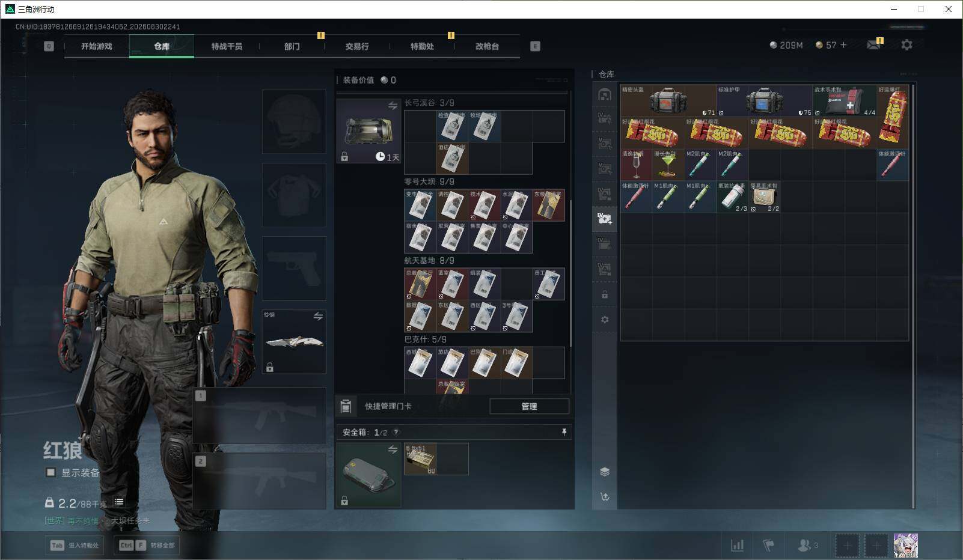The height and width of the screenshot is (560, 963).
Task: Select the key card case thumbnail
Action: click(x=368, y=131)
